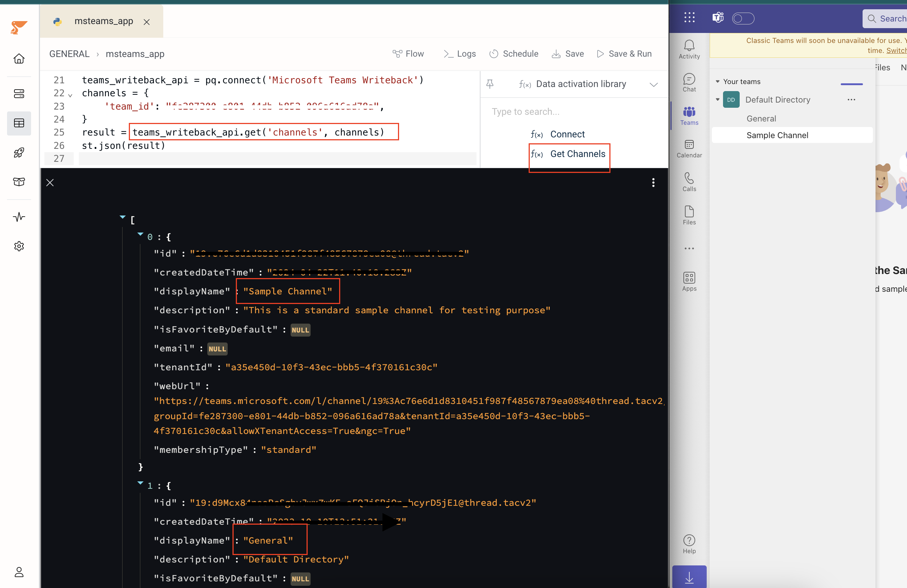The width and height of the screenshot is (907, 588).
Task: Click the Save button
Action: tap(568, 54)
